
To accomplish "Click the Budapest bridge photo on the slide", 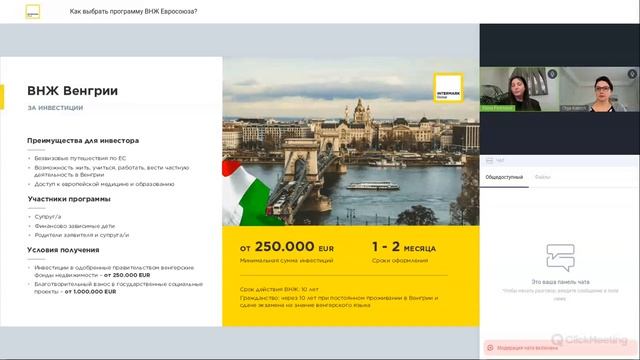I will point(351,141).
